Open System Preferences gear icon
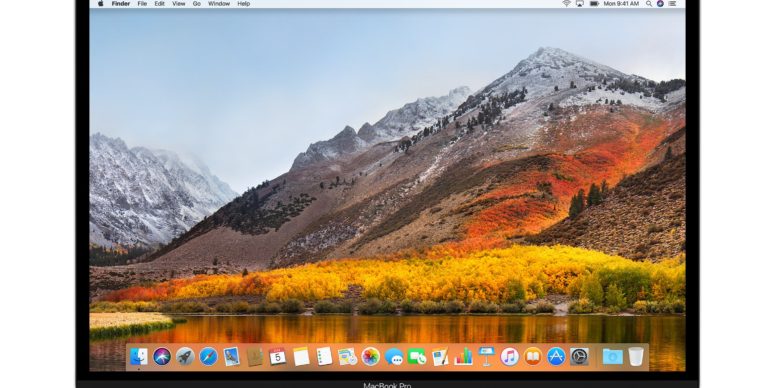This screenshot has width=775, height=388. click(579, 356)
